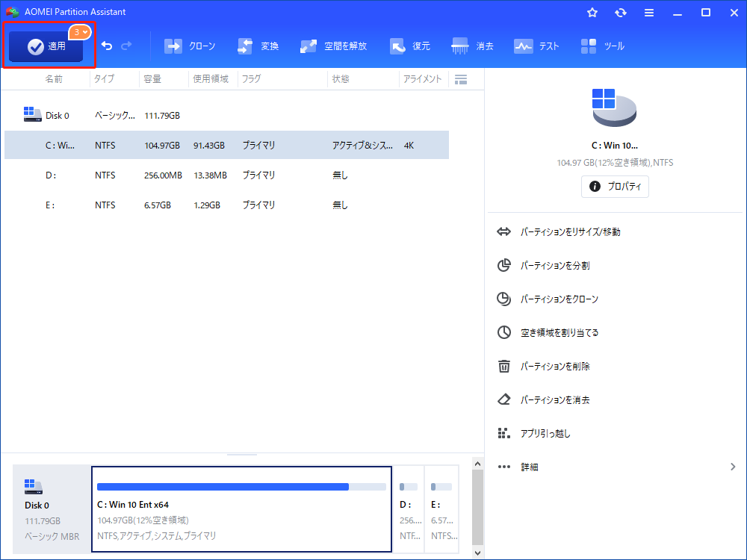Click the star favorites icon in title bar
This screenshot has height=560, width=747.
coord(592,13)
